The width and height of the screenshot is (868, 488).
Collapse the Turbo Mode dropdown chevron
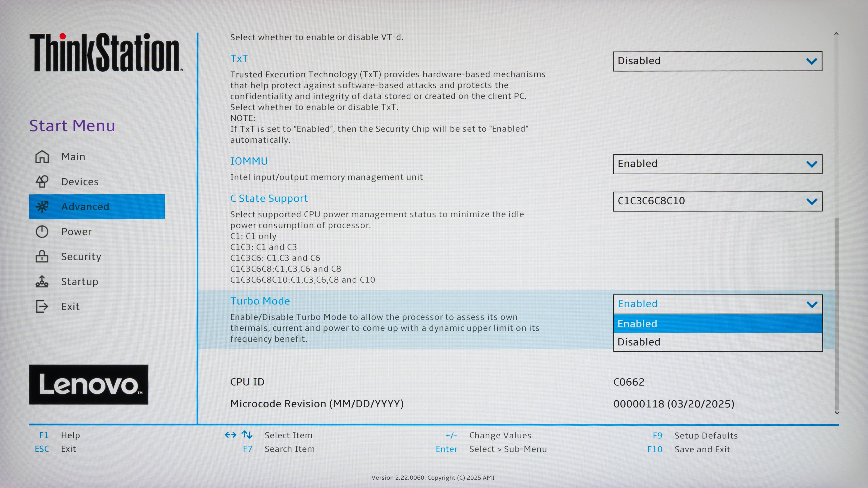(812, 304)
